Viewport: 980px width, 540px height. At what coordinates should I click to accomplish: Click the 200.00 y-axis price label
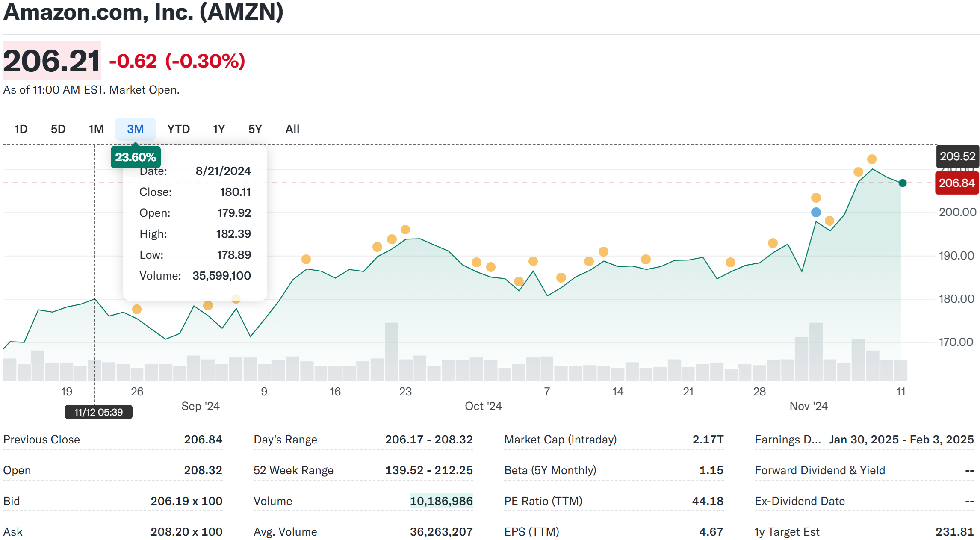click(957, 212)
